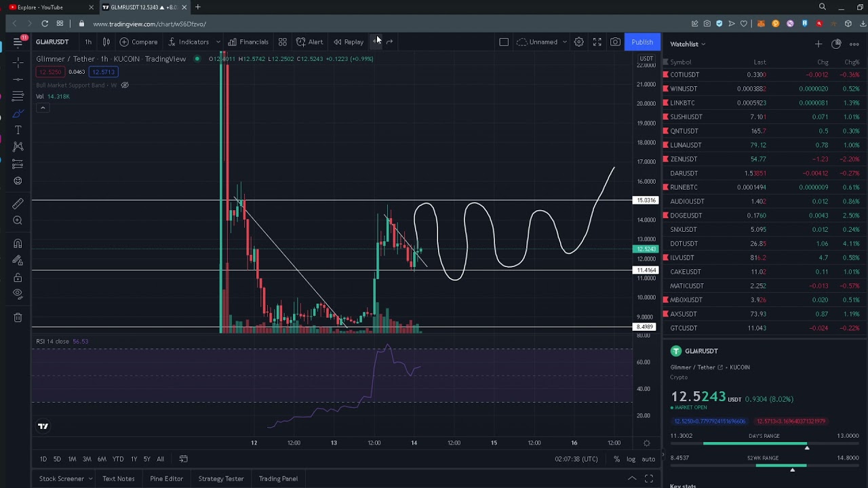Image resolution: width=868 pixels, height=488 pixels.
Task: Toggle stay in drawing mode
Action: click(x=18, y=261)
